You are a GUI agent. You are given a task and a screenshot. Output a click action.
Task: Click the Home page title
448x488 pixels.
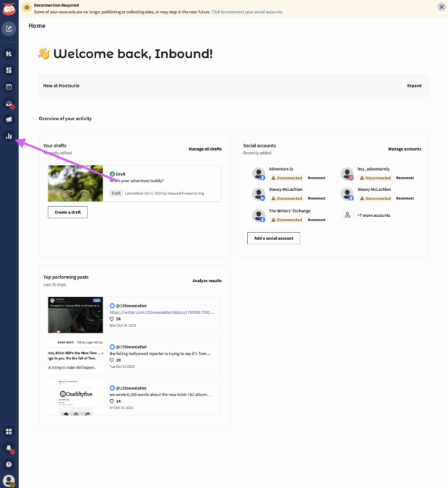click(37, 26)
